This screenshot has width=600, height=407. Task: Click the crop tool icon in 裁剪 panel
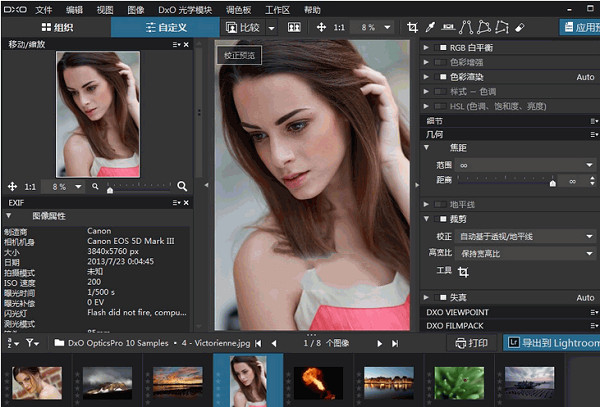463,271
